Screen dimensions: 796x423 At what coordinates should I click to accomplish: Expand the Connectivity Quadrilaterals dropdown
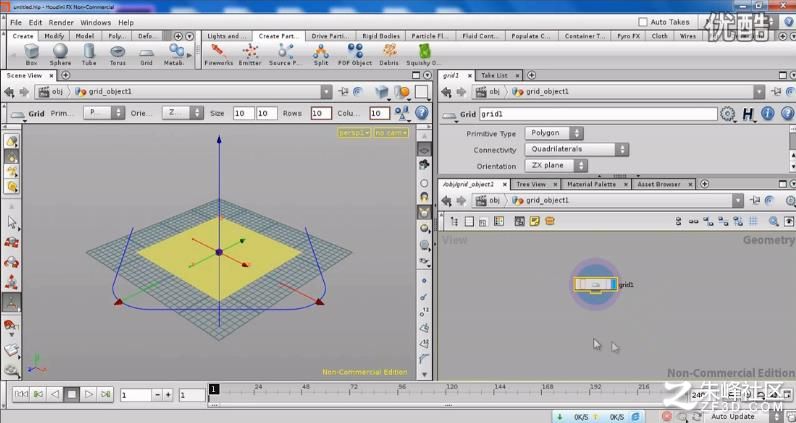pos(577,149)
